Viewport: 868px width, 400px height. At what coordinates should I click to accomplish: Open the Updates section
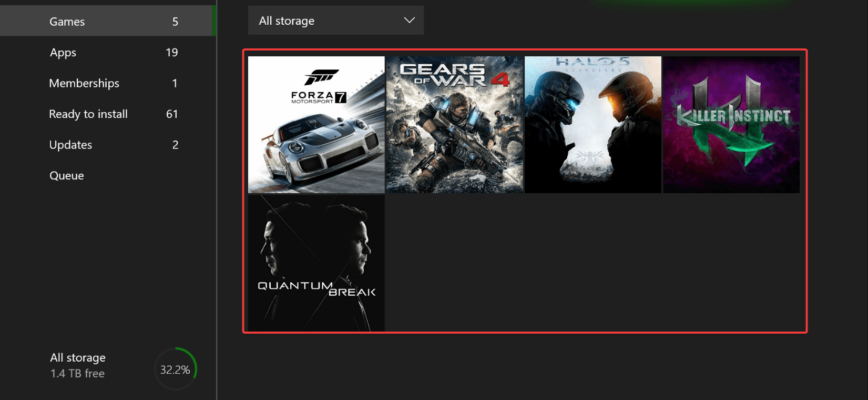(108, 145)
